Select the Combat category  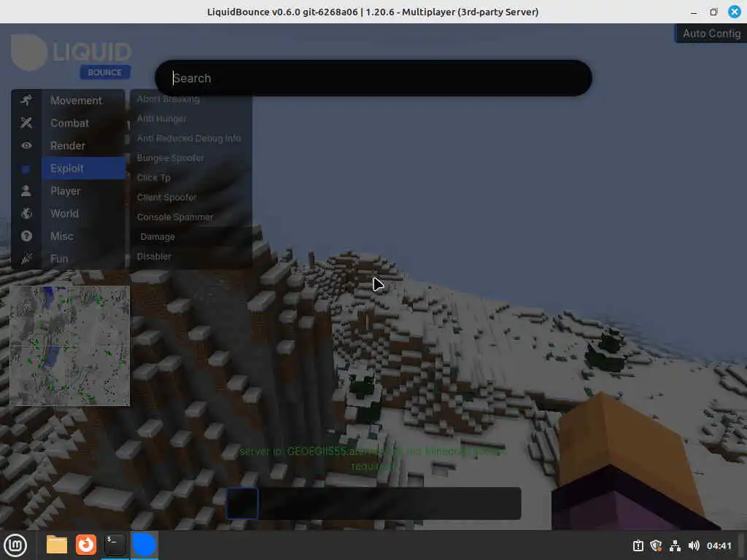click(x=83, y=122)
